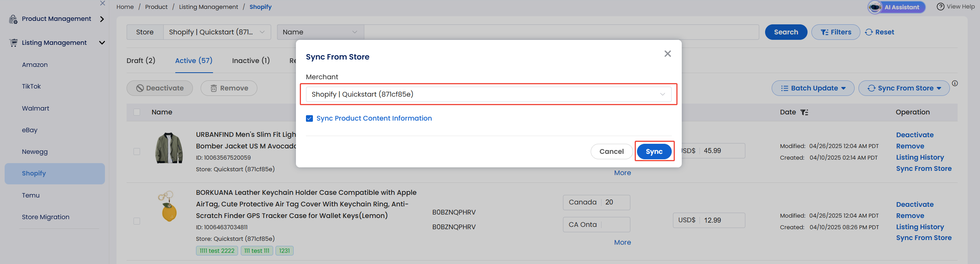The image size is (980, 264).
Task: Edit the 12.99 price field
Action: coord(722,220)
